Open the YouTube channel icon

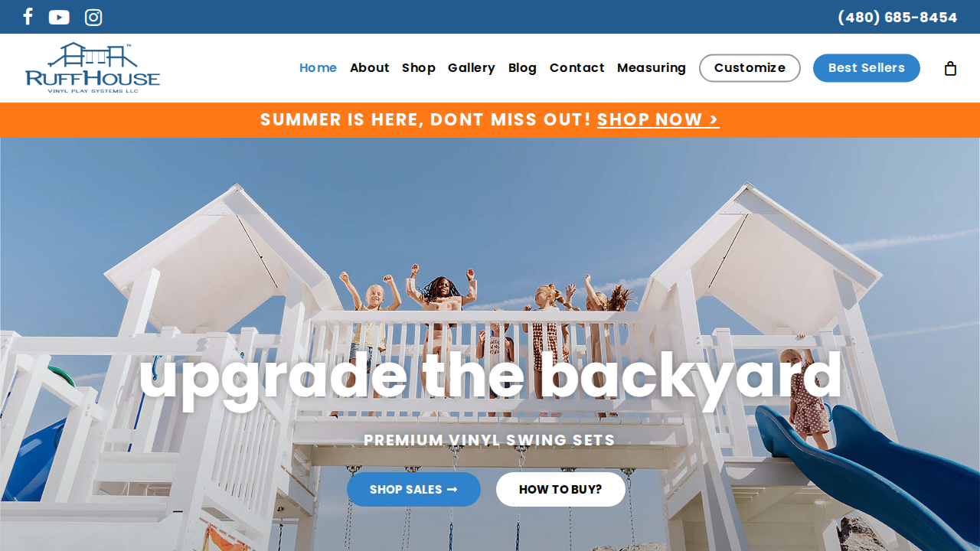(59, 17)
